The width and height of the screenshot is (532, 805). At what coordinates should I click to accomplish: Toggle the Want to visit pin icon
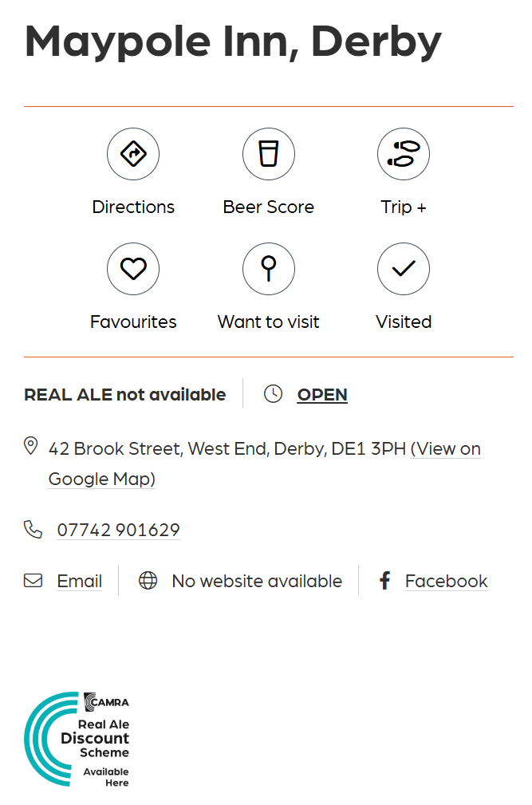pos(269,269)
